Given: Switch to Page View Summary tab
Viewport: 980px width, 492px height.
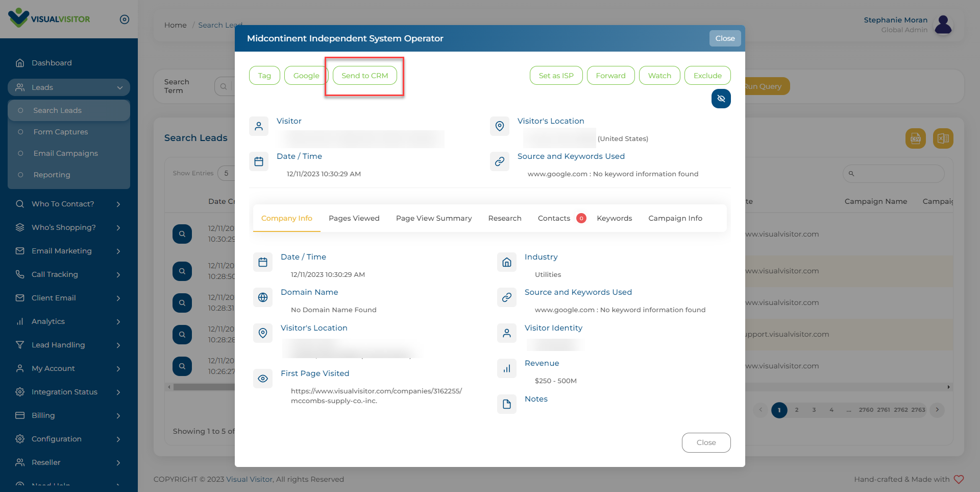Looking at the screenshot, I should (x=433, y=218).
